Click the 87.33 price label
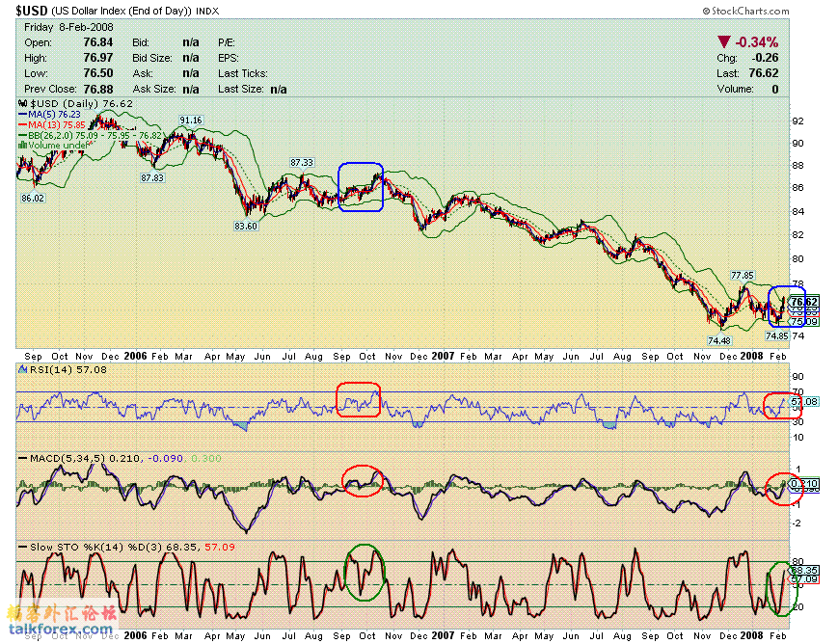Image resolution: width=838 pixels, height=644 pixels. pyautogui.click(x=302, y=162)
